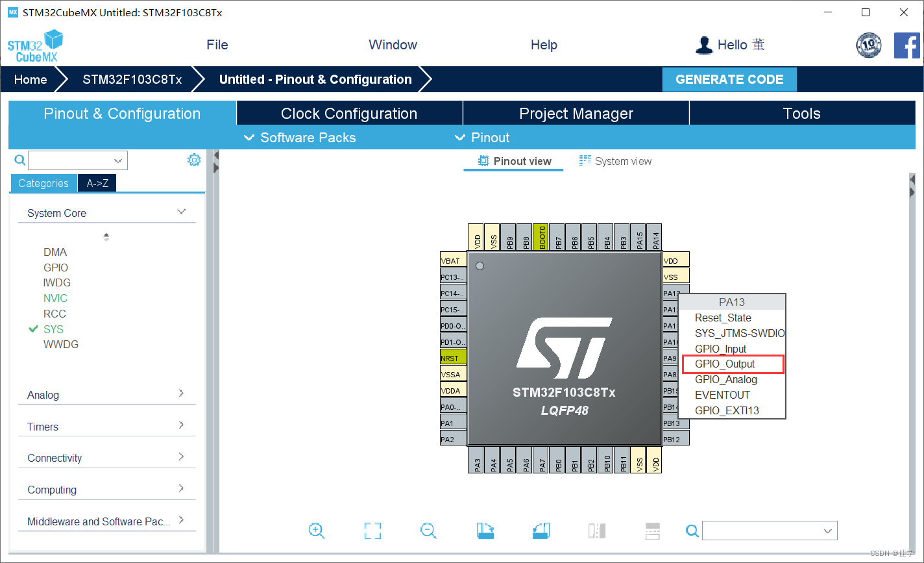Rotate the chip counter-clockwise
The width and height of the screenshot is (924, 563).
tap(541, 531)
